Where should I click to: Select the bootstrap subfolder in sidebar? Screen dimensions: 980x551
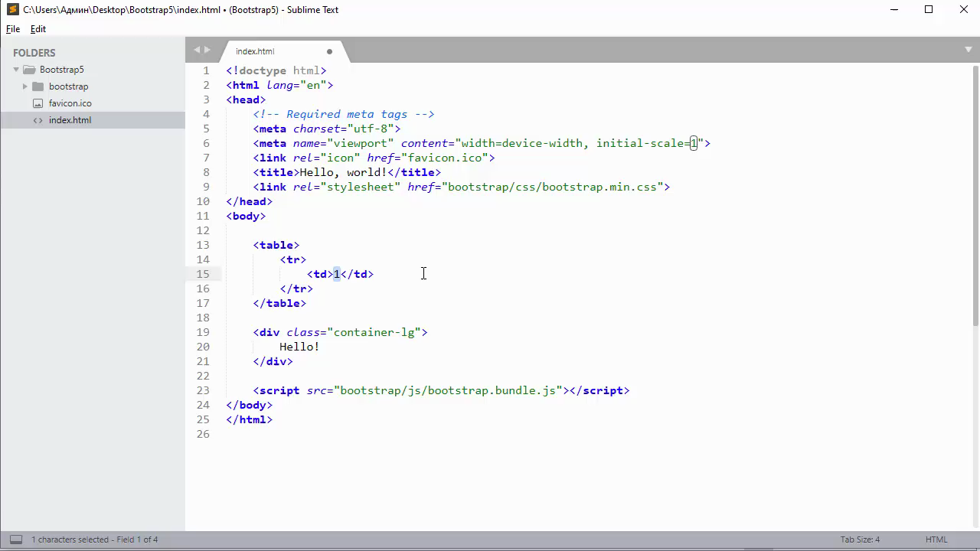(x=68, y=86)
